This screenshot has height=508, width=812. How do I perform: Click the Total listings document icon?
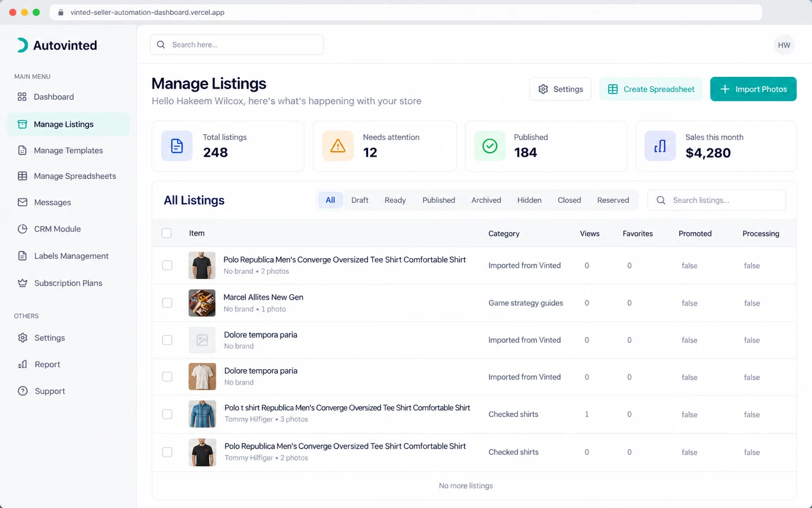coord(177,146)
